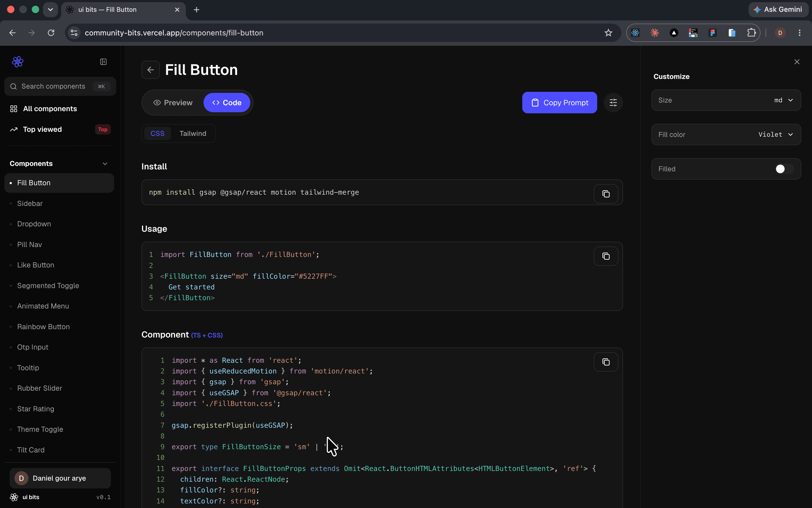View site information icon in address bar
The width and height of the screenshot is (812, 508).
(74, 33)
